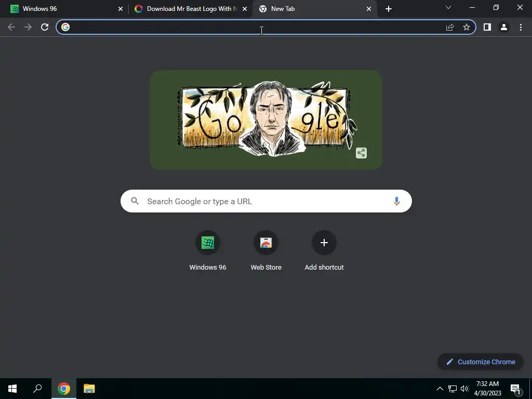Open the Chrome three-dot menu
Viewport: 532px width, 399px height.
(521, 27)
